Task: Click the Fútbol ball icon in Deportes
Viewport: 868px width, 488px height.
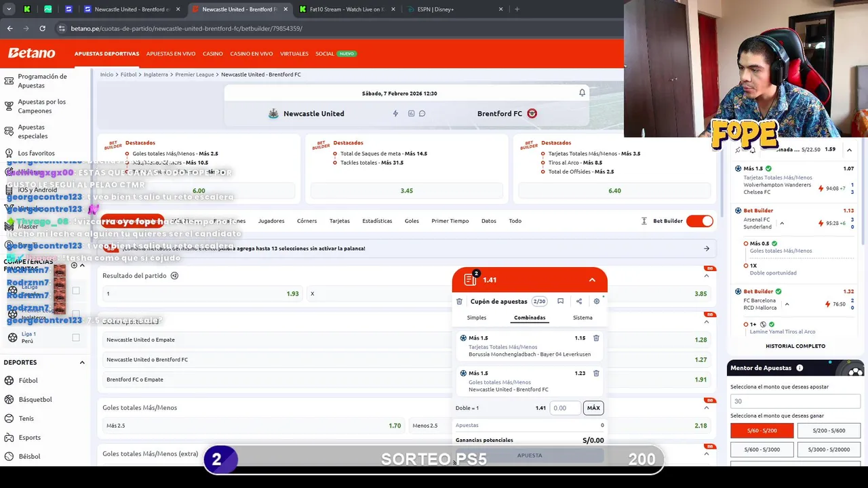Action: pos(9,380)
